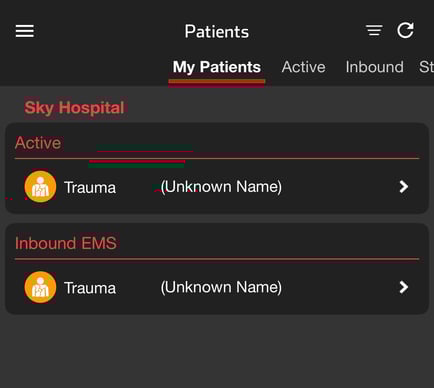
Task: Click the Trauma patient icon under Active
Action: point(40,187)
